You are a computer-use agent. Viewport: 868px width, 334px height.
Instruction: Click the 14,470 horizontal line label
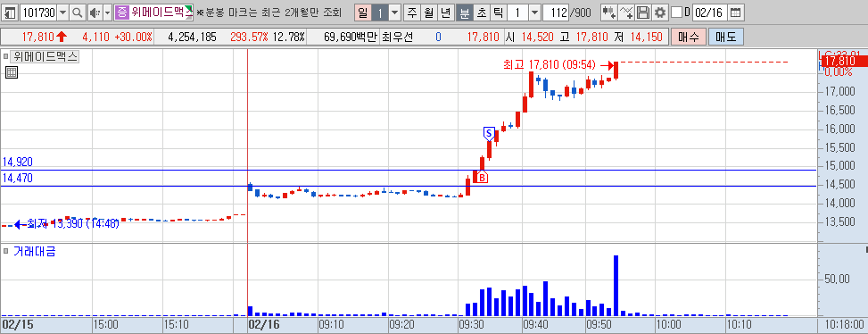tap(17, 178)
